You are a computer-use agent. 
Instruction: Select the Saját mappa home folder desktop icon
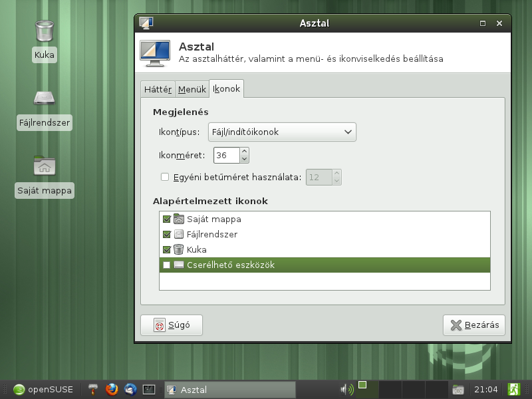45,165
